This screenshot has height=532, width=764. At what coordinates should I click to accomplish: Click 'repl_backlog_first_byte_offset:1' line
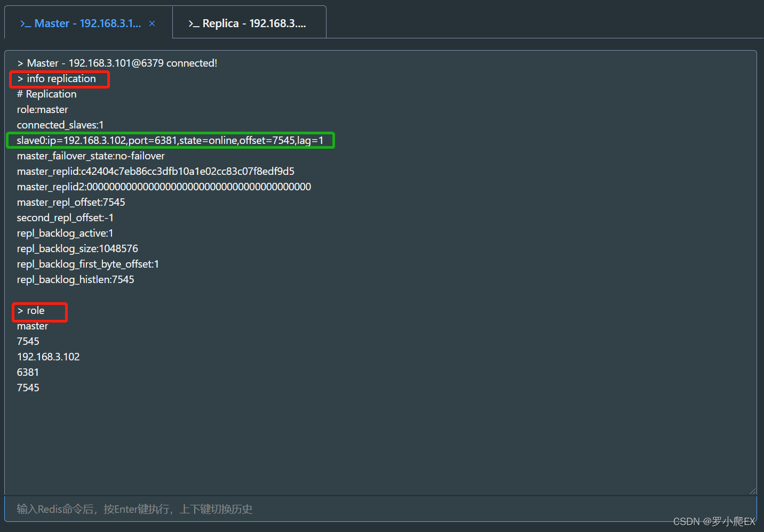[x=88, y=264]
